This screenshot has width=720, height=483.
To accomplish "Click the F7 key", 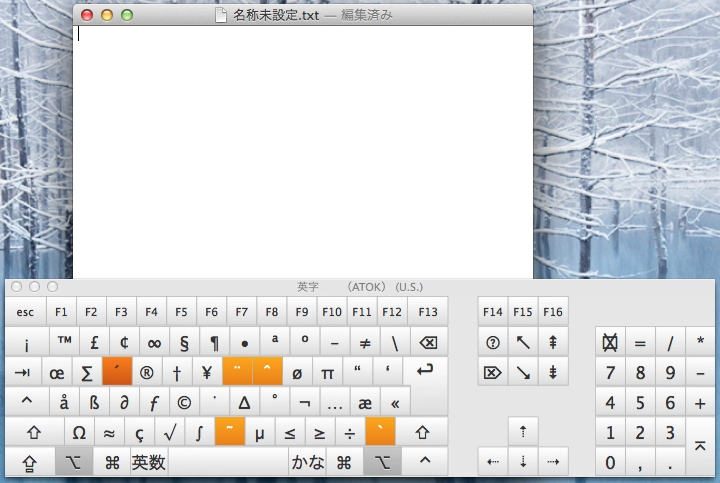I will point(242,312).
